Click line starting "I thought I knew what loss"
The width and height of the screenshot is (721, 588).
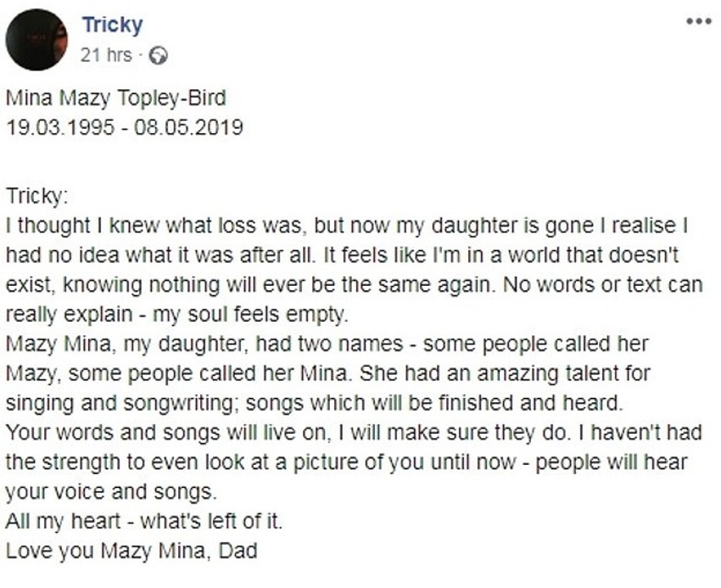click(x=346, y=227)
